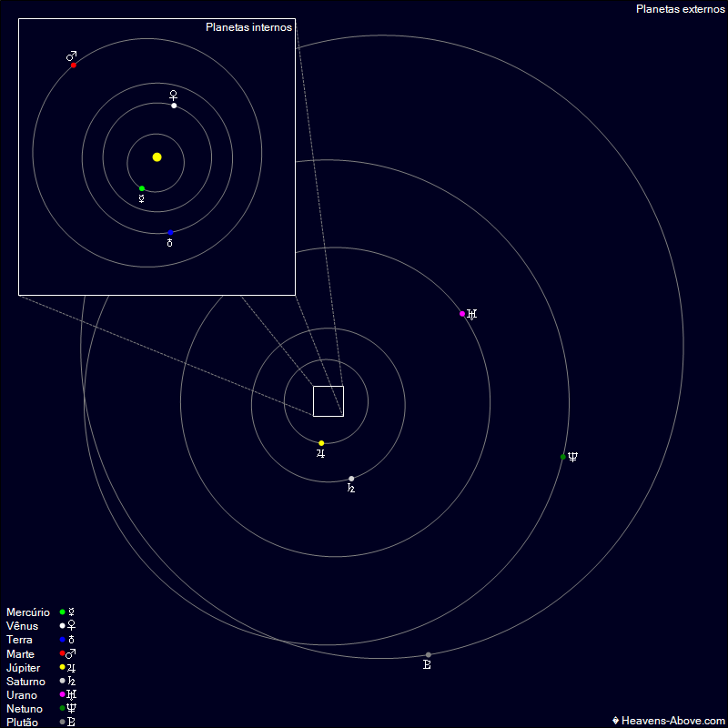Click the small white square at the outer chart center
This screenshot has height=728, width=728.
pos(329,401)
